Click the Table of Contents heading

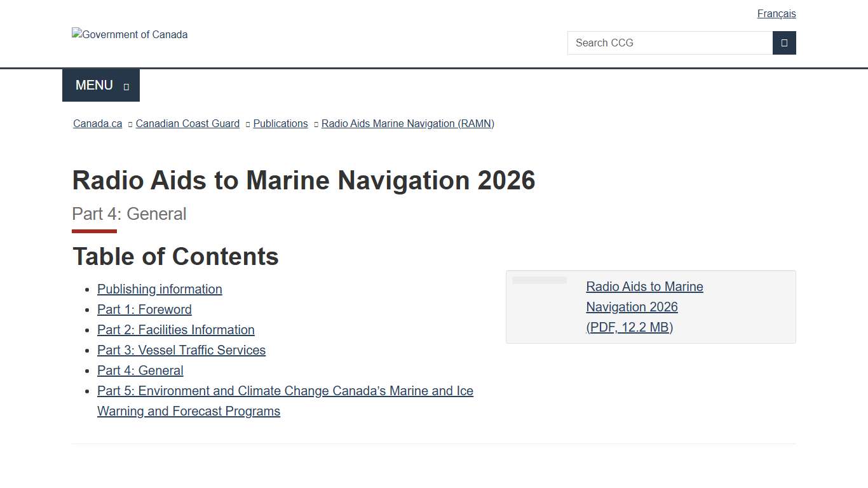point(175,257)
